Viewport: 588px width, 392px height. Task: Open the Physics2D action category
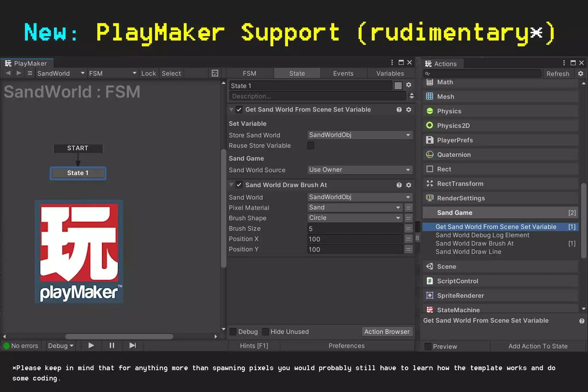pyautogui.click(x=500, y=125)
